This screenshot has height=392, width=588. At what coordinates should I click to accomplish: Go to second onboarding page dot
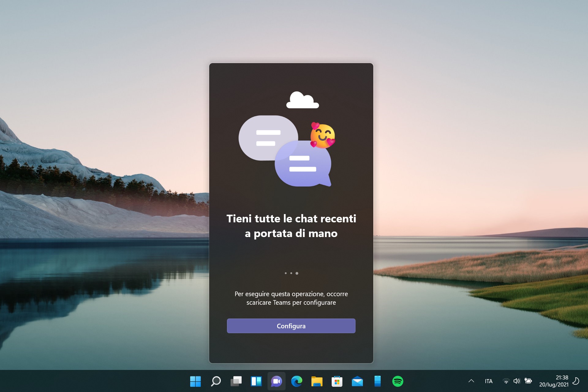tap(291, 273)
